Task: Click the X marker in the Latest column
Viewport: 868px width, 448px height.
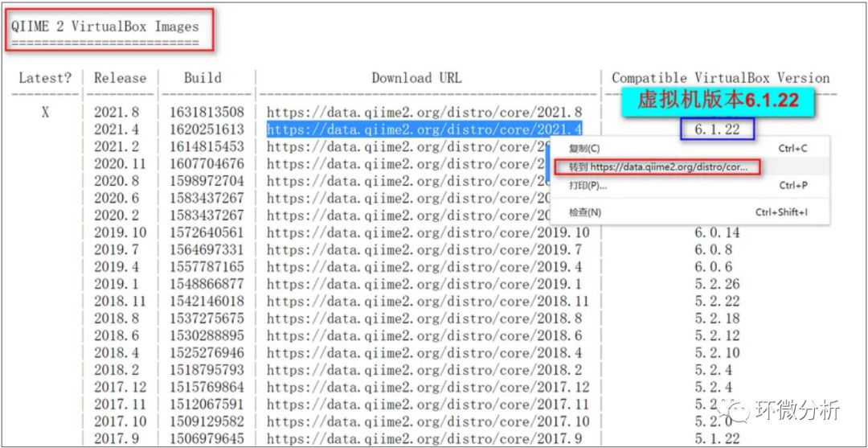Action: 45,113
